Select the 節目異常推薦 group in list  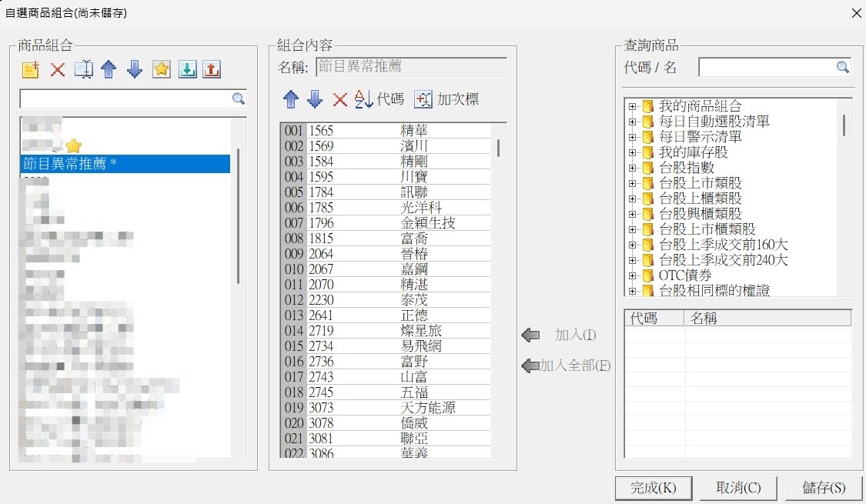pos(124,163)
